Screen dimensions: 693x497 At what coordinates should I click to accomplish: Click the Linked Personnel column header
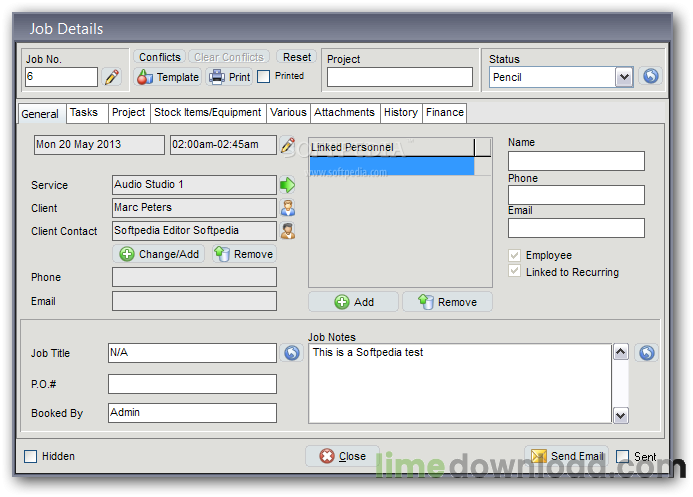[392, 147]
